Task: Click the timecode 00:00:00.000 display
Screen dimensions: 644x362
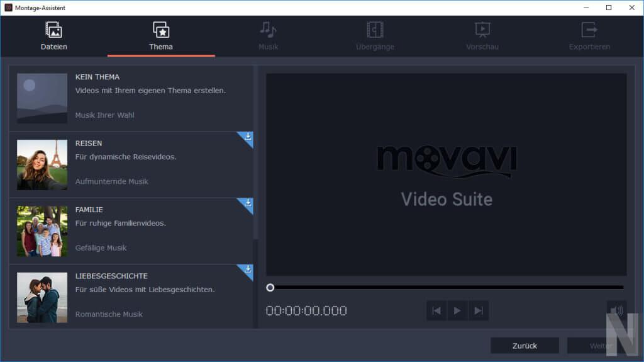Action: [306, 310]
